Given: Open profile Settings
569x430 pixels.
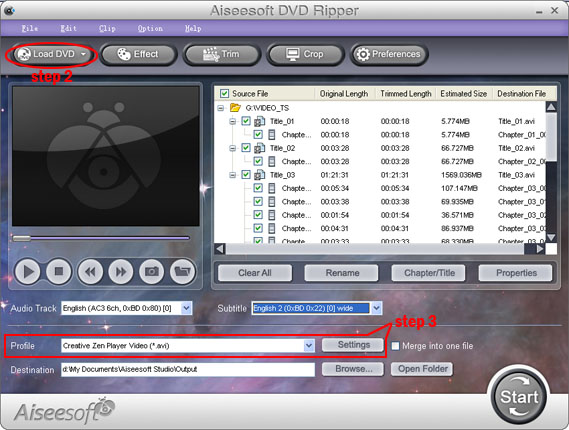Looking at the screenshot, I should click(353, 345).
